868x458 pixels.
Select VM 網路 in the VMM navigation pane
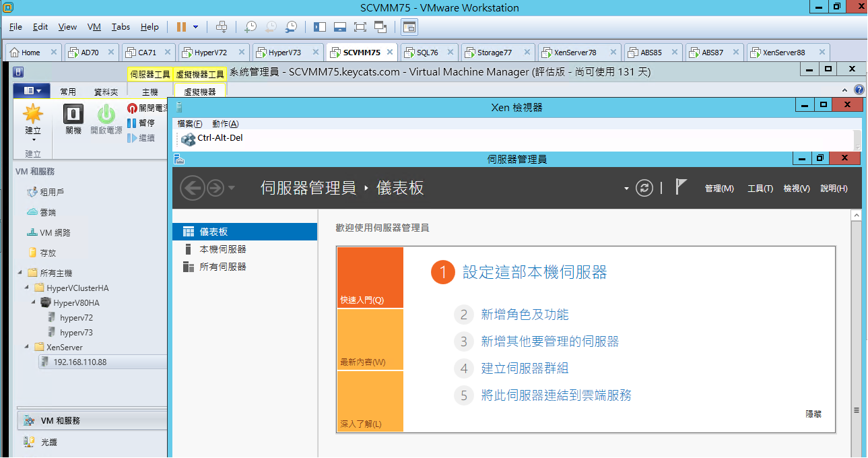(48, 232)
